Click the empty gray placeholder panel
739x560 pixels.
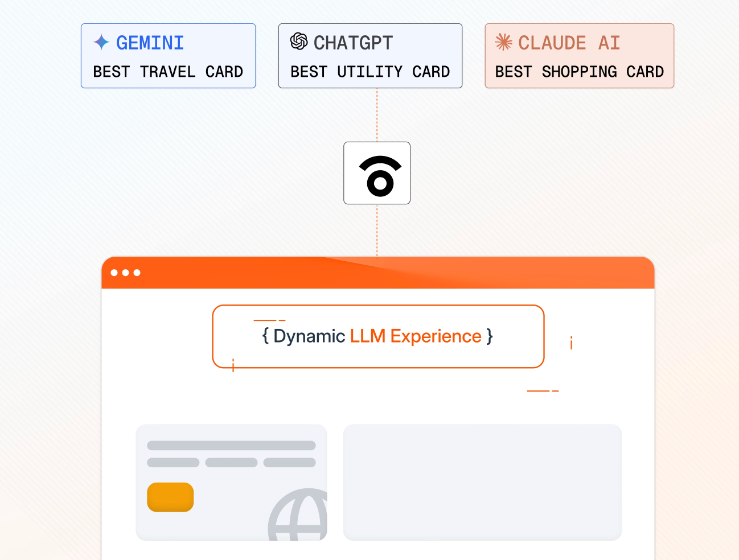[482, 482]
